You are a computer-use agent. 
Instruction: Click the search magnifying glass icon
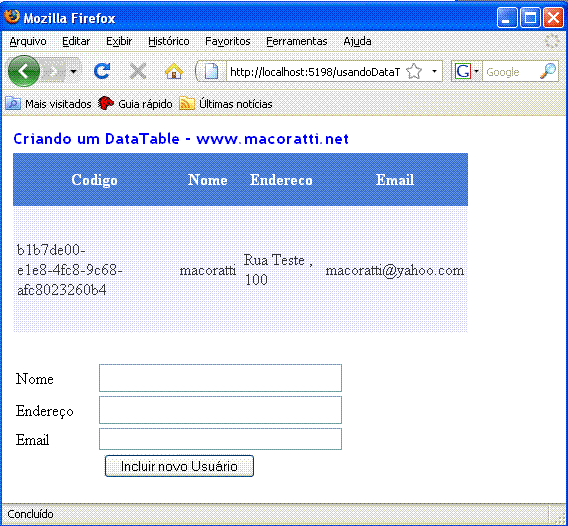point(548,71)
